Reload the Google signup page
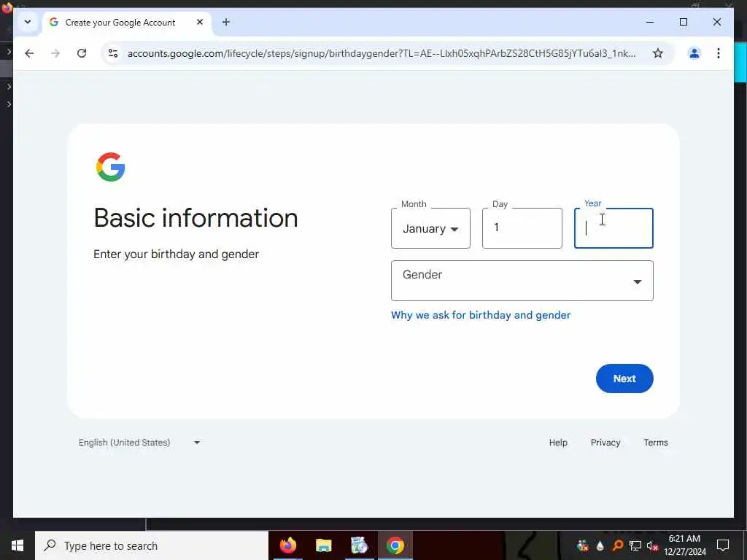This screenshot has width=747, height=560. [82, 53]
